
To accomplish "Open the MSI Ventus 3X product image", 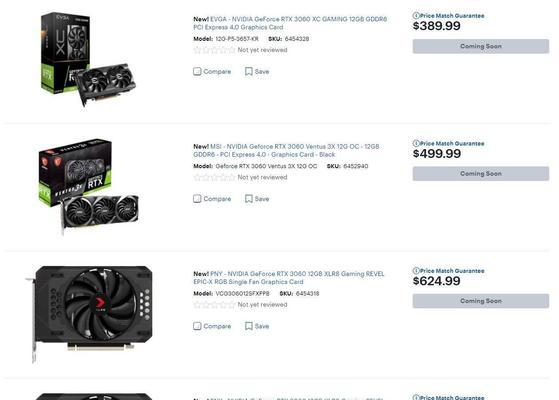I will coord(89,186).
